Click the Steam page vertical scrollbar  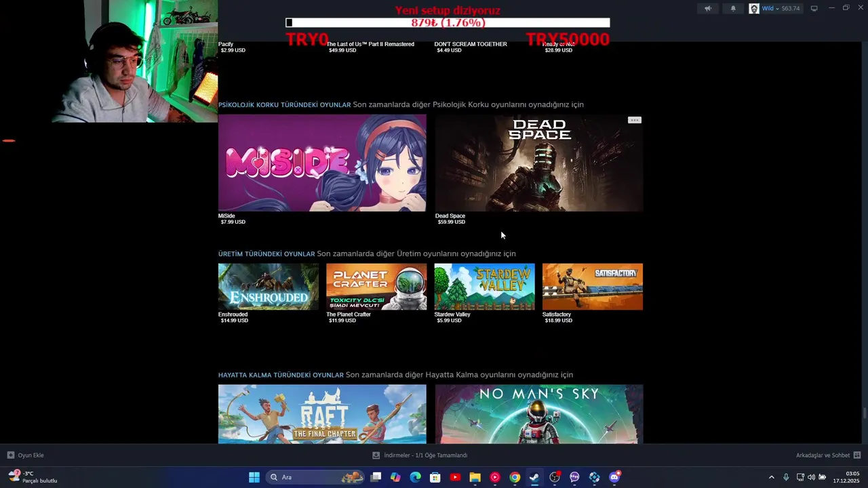865,413
